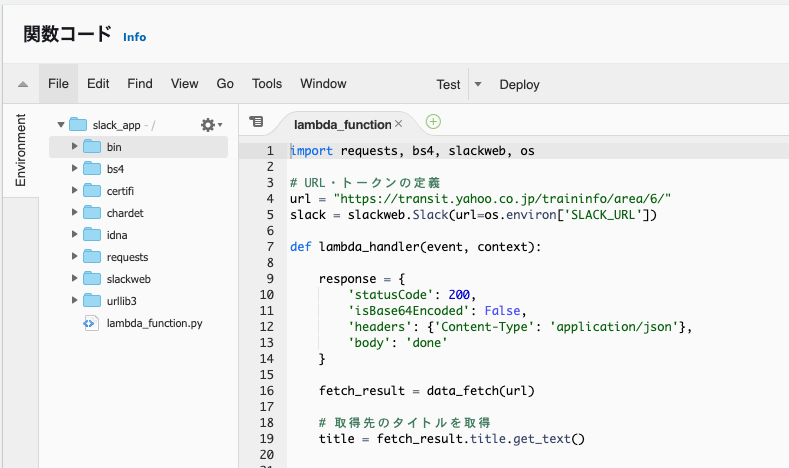Select the requests folder label
The image size is (789, 468).
pos(127,257)
